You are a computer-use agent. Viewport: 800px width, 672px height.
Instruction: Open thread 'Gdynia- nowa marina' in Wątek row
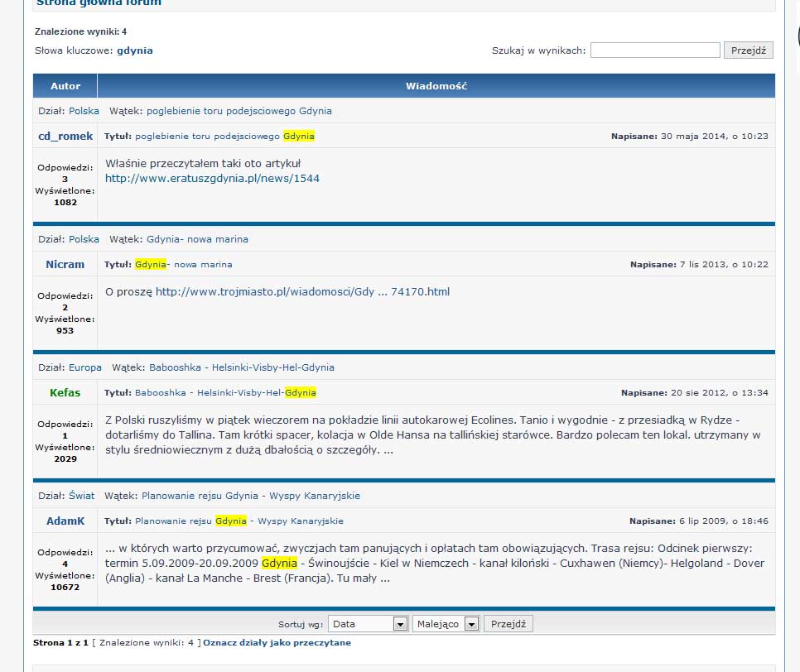tap(197, 239)
